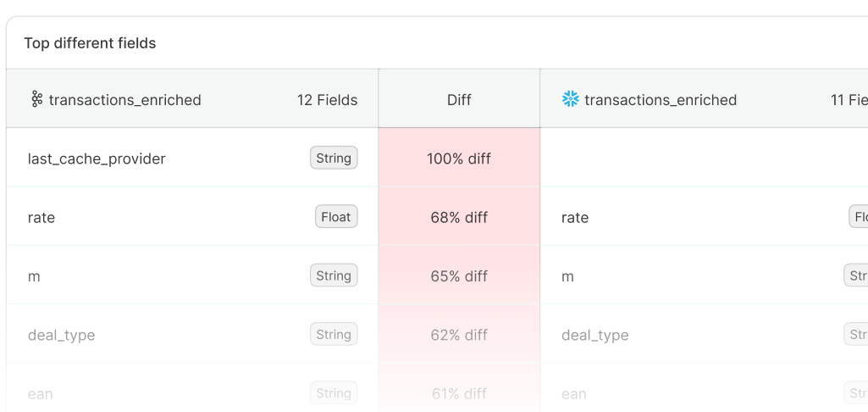
Task: Select the left transactions_enriched table name
Action: tap(124, 100)
